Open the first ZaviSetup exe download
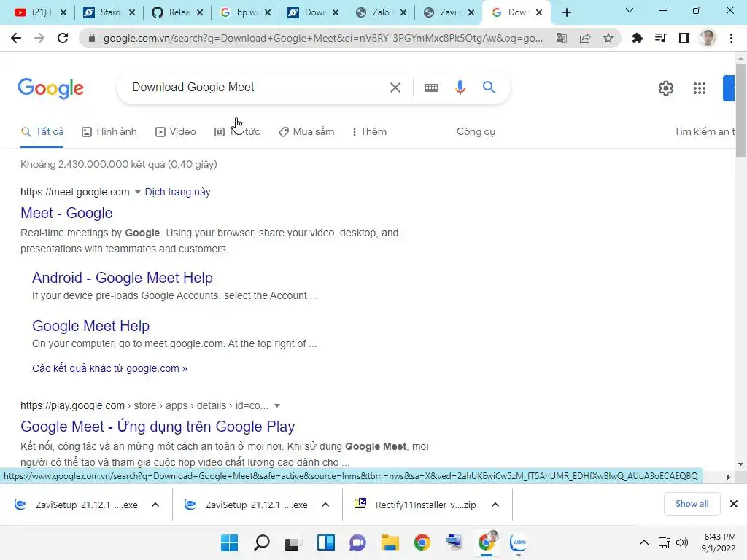Screen dimensions: 747x560 point(76,505)
